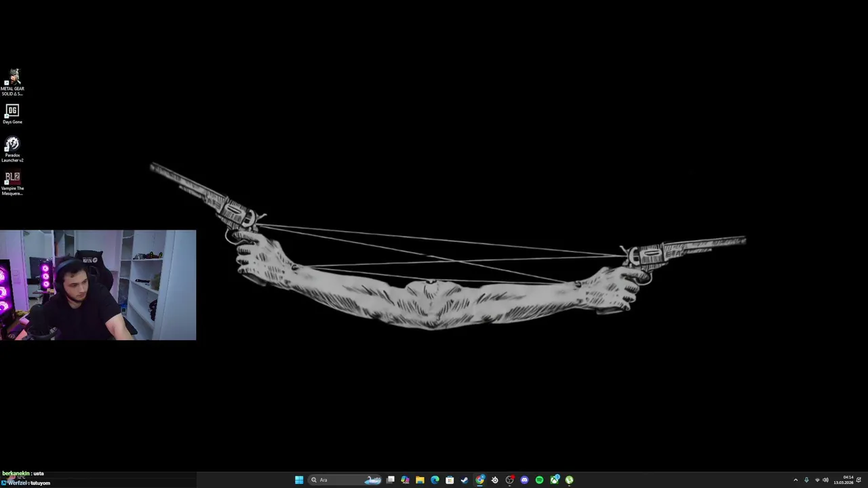This screenshot has width=868, height=488.
Task: Open uTorrent from the taskbar
Action: [569, 480]
